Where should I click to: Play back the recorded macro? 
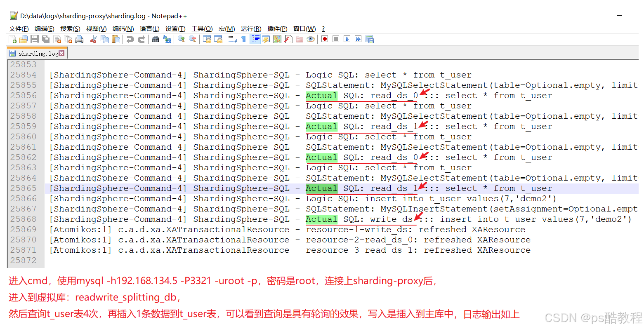click(347, 39)
